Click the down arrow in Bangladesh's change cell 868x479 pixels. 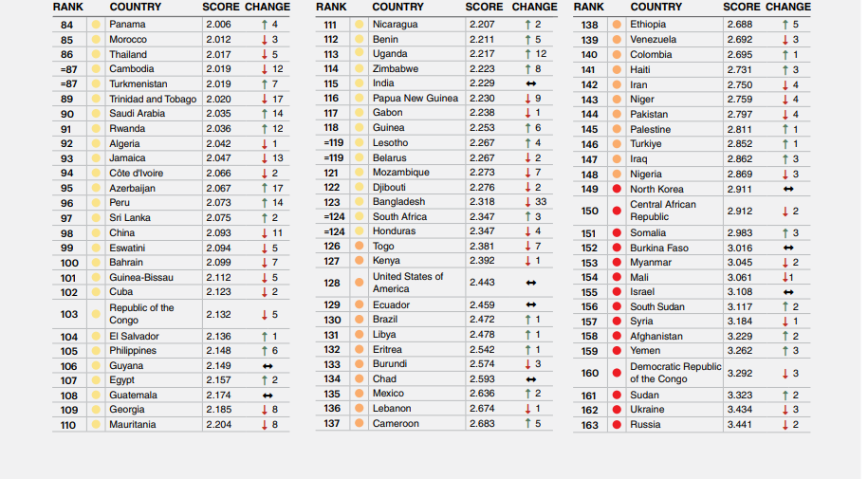(529, 202)
